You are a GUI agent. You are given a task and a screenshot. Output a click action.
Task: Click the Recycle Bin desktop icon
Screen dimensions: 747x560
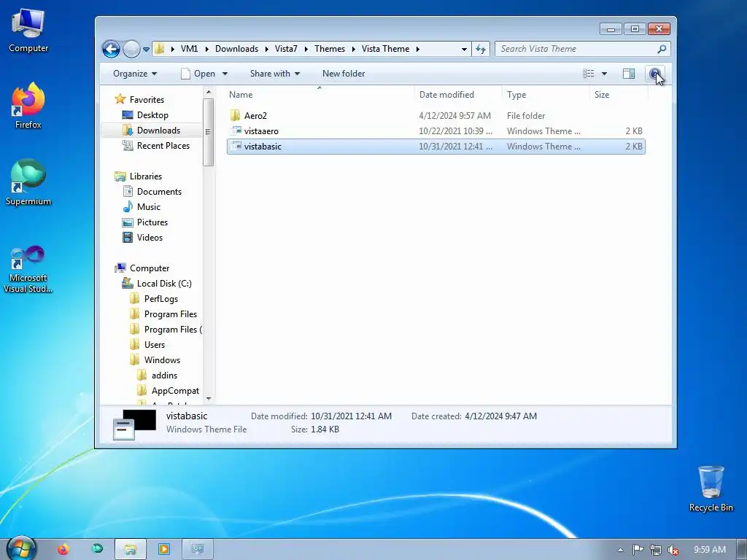(x=711, y=489)
